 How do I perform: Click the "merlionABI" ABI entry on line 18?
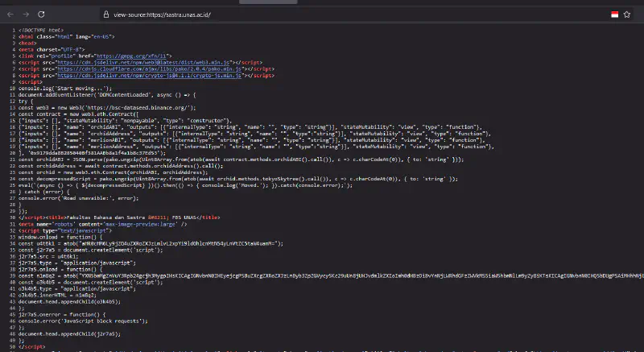[252, 140]
